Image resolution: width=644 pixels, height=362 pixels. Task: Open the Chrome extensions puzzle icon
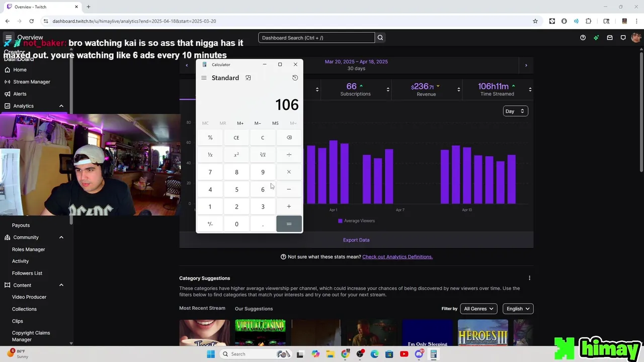click(x=588, y=21)
